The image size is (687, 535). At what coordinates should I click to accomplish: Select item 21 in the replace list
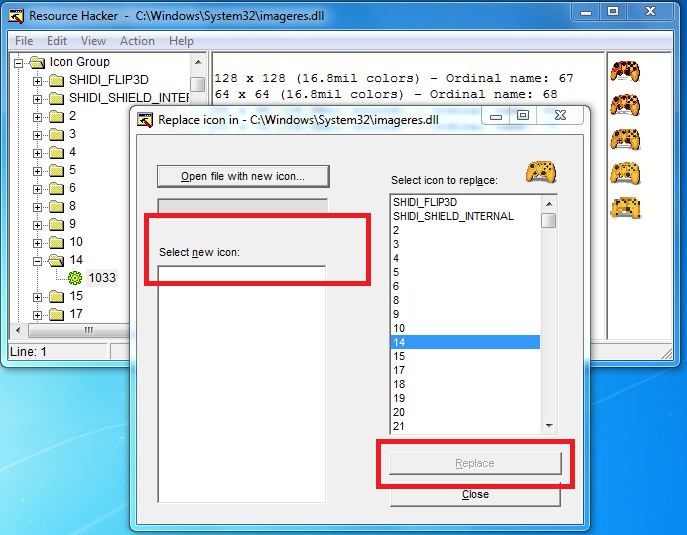coord(465,426)
